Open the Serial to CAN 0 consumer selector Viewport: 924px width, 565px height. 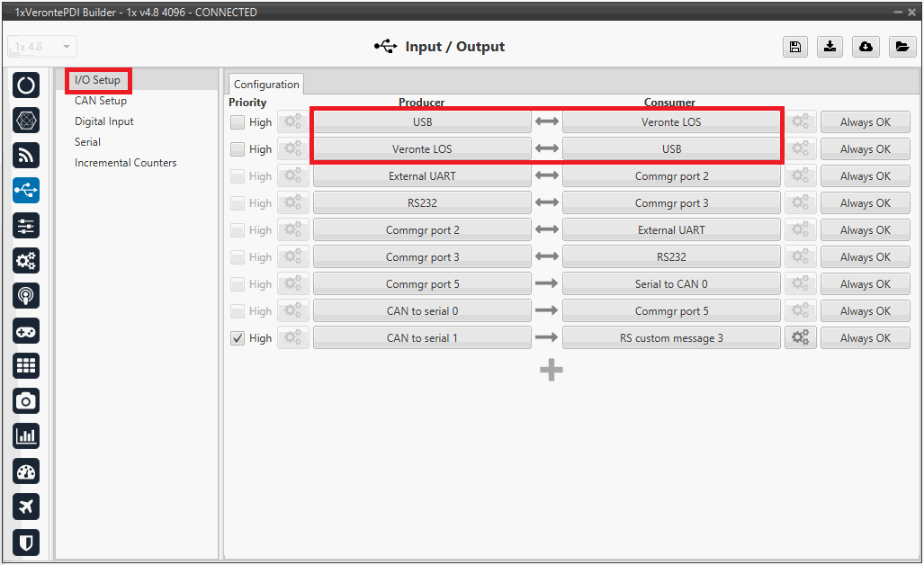(x=671, y=284)
